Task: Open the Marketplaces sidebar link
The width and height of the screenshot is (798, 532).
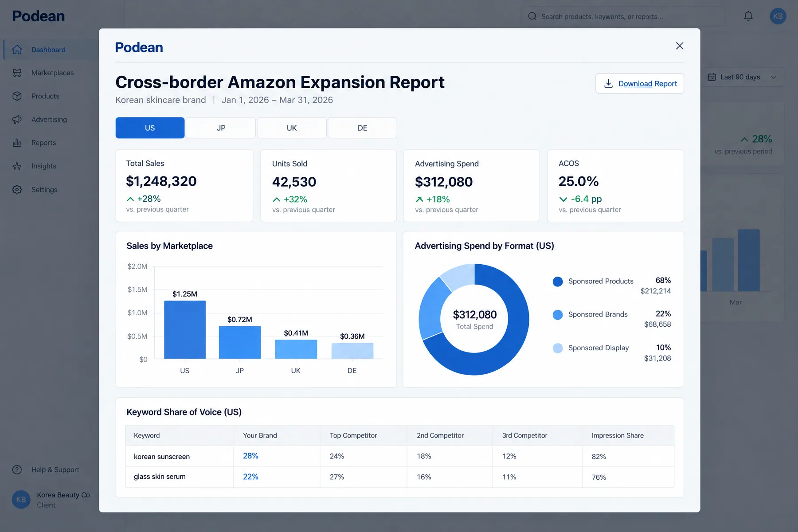Action: (x=52, y=73)
